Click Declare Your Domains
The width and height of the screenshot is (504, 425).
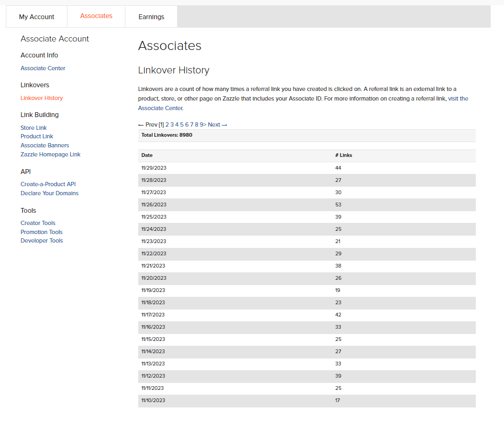(x=49, y=193)
